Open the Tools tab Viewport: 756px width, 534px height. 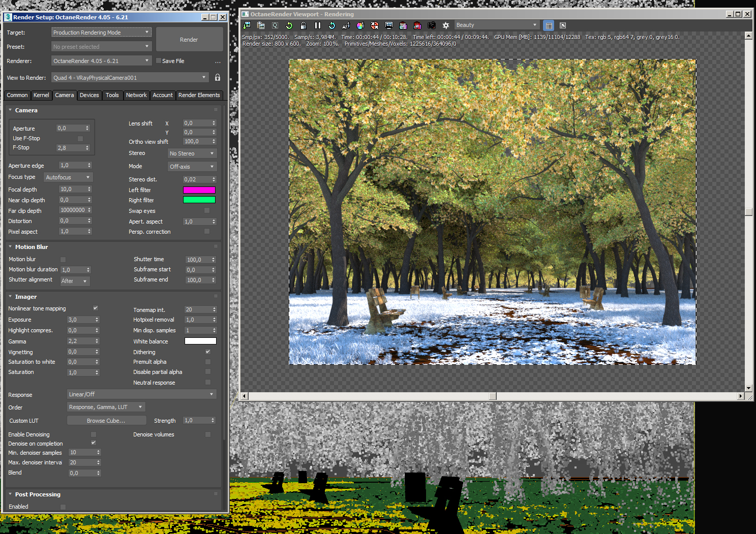[x=112, y=95]
